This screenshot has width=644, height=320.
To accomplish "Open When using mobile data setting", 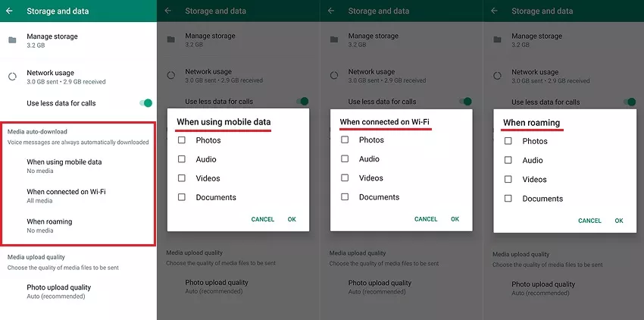I will point(78,166).
